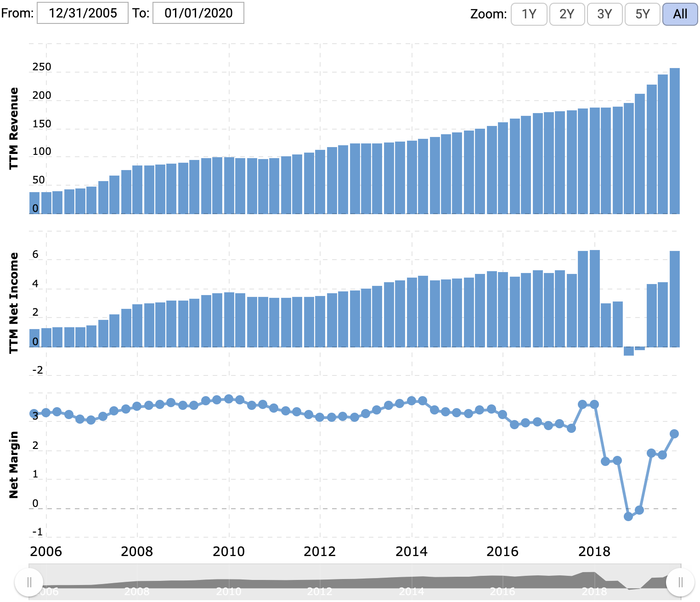Select the 5Y zoom button
This screenshot has height=602, width=700.
[x=643, y=14]
